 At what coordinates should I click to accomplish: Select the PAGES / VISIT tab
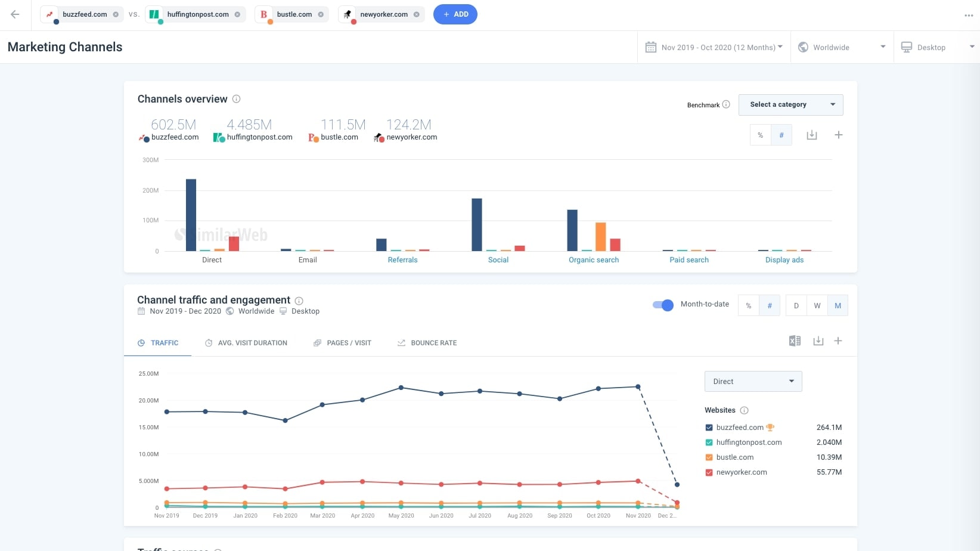(343, 343)
